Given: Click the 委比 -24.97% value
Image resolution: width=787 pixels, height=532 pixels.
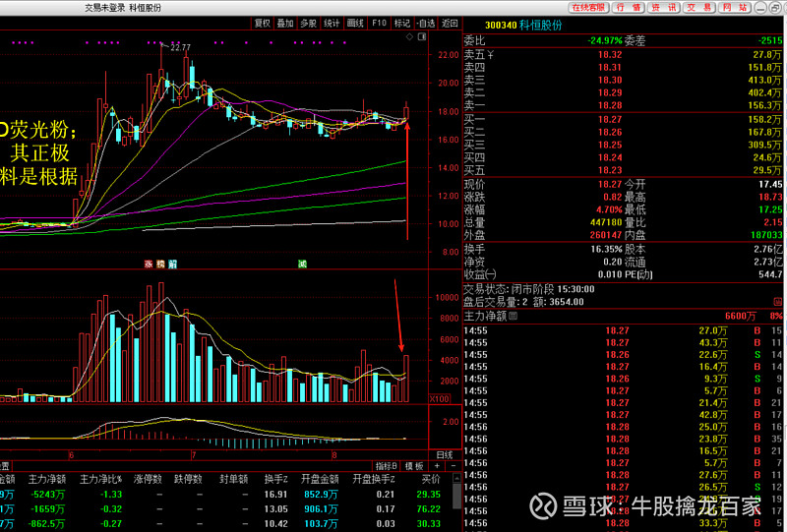Looking at the screenshot, I should pos(605,40).
